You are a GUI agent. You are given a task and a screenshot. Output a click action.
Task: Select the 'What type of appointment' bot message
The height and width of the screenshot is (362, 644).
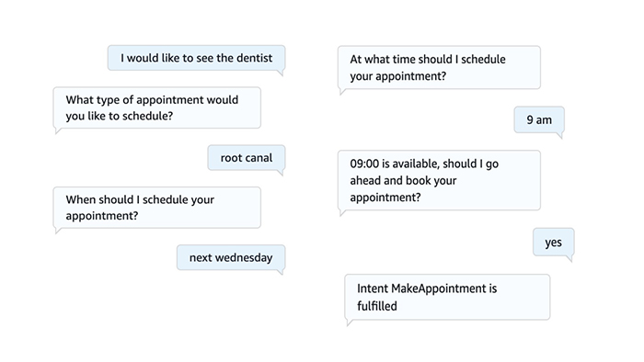coord(157,107)
